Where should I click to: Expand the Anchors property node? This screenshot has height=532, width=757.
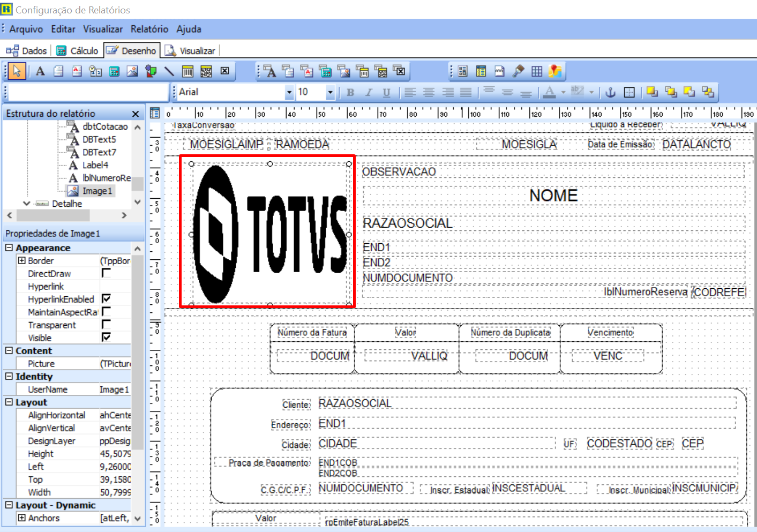pos(22,518)
